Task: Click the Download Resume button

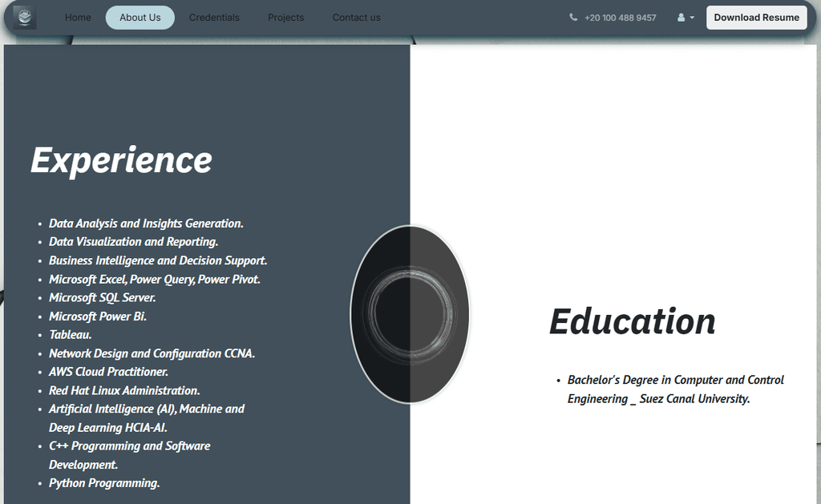Action: (x=757, y=18)
